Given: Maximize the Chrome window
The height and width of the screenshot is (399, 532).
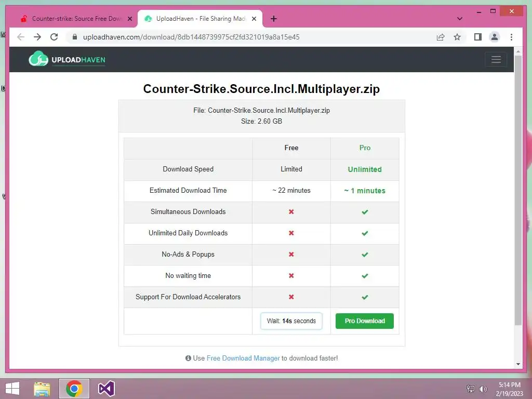Looking at the screenshot, I should [493, 11].
